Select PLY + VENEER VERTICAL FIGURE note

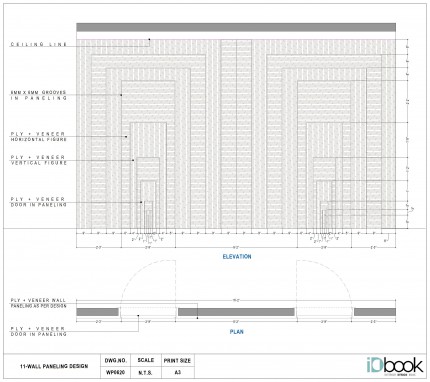pos(39,160)
